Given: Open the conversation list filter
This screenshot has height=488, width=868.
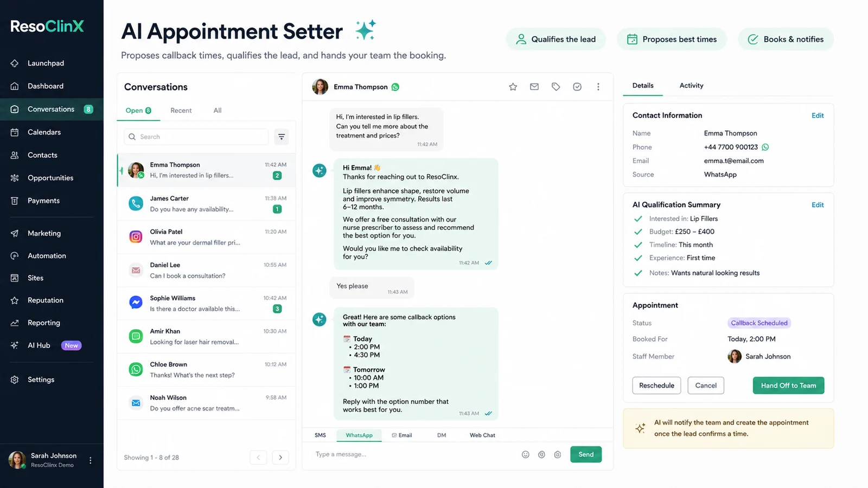Looking at the screenshot, I should 282,137.
